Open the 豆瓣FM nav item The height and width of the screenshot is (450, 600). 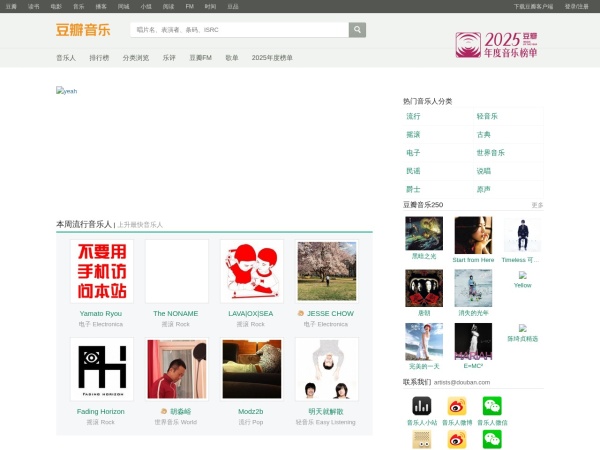(201, 58)
